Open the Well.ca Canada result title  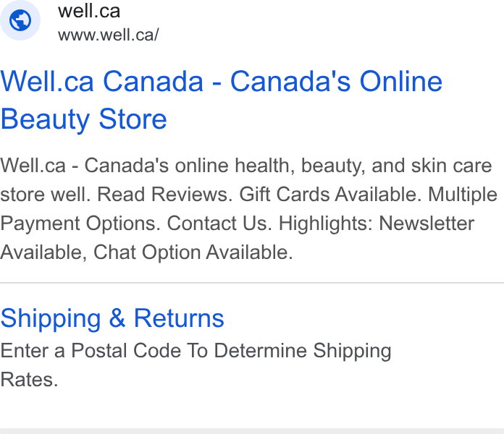tap(222, 100)
